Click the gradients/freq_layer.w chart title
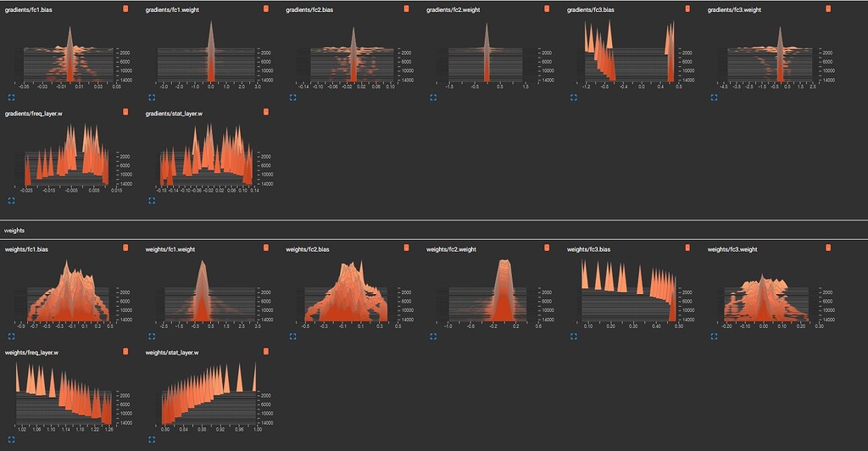Viewport: 868px width, 451px height. coord(33,113)
